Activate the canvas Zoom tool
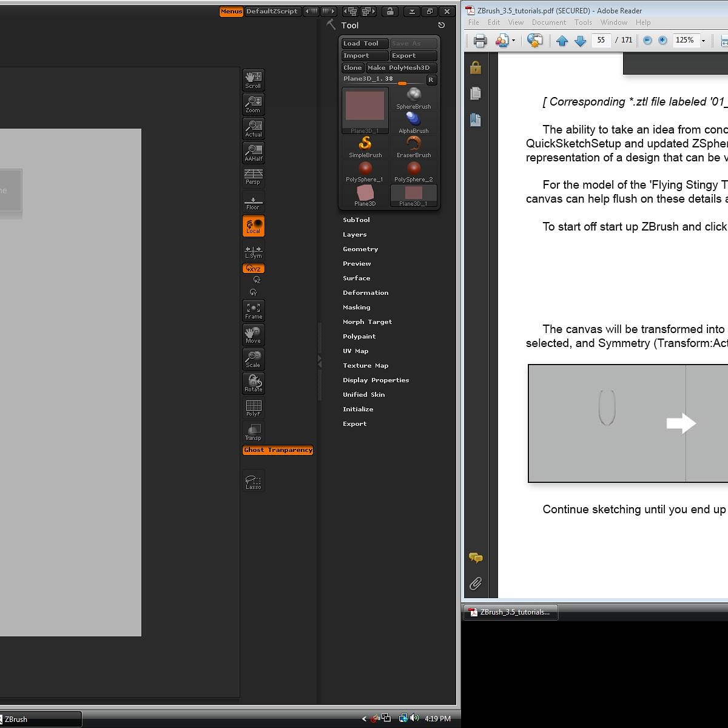The width and height of the screenshot is (728, 728). tap(253, 104)
